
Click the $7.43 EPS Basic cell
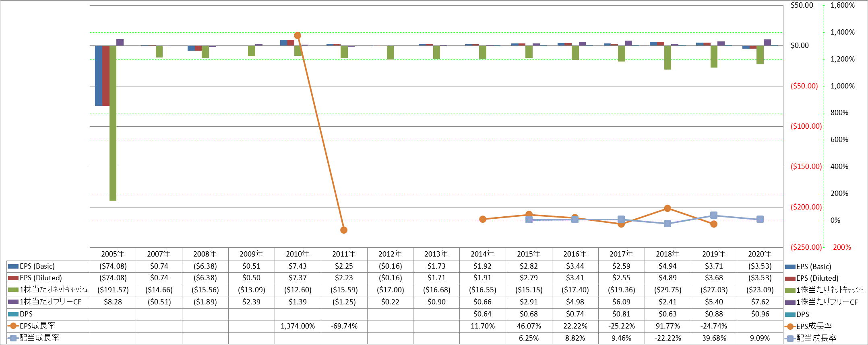pyautogui.click(x=298, y=266)
